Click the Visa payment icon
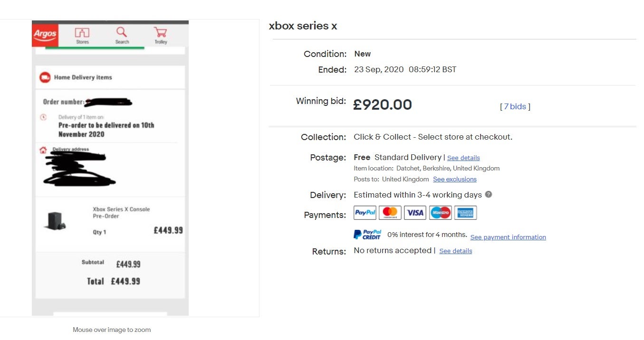The image size is (644, 340). pos(415,213)
